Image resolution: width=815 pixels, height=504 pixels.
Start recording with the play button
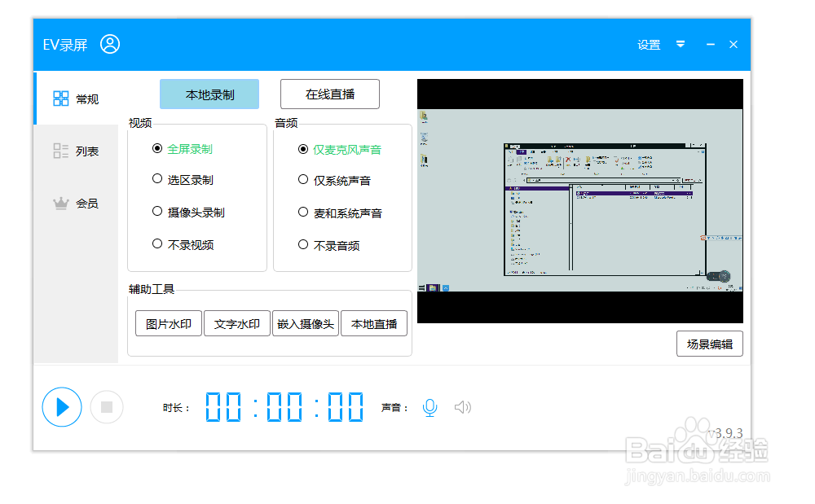point(62,407)
